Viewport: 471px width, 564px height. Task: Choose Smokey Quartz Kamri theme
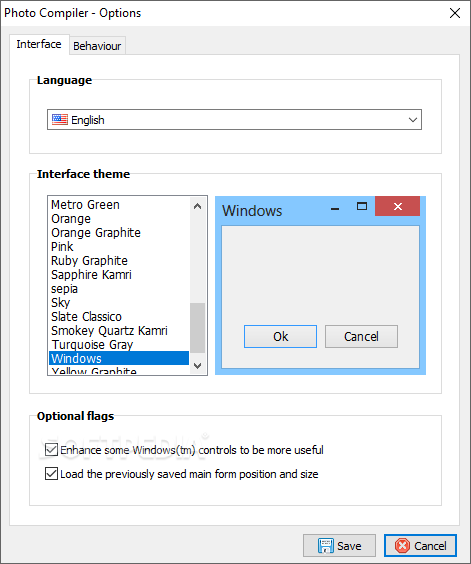coord(119,331)
